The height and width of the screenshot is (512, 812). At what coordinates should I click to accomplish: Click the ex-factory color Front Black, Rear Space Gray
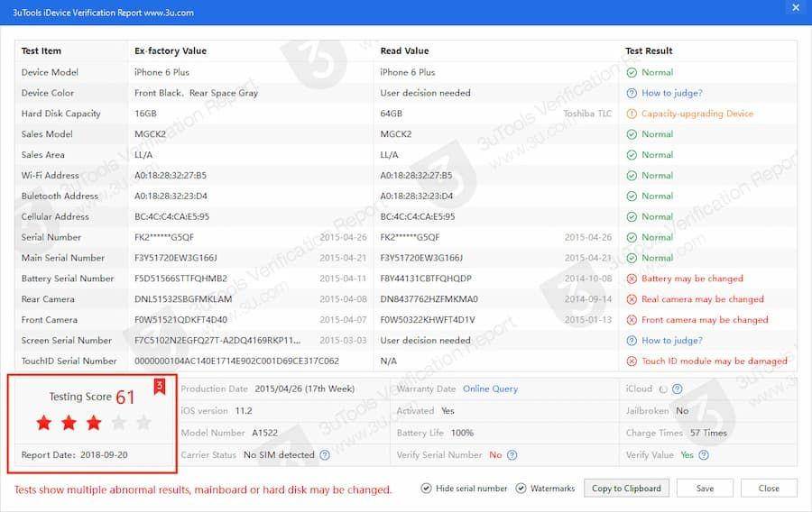(x=197, y=93)
